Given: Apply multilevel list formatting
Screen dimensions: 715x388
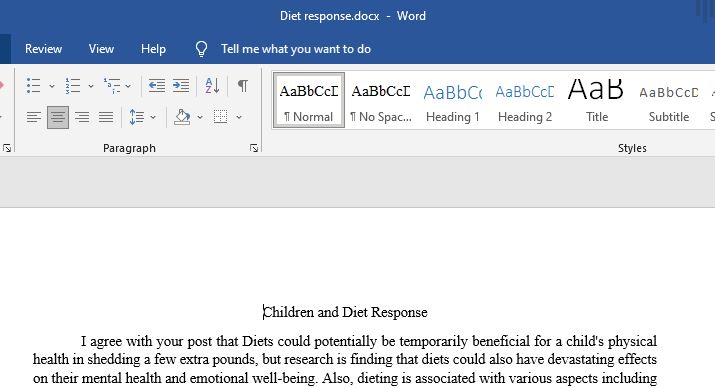Looking at the screenshot, I should (x=112, y=86).
